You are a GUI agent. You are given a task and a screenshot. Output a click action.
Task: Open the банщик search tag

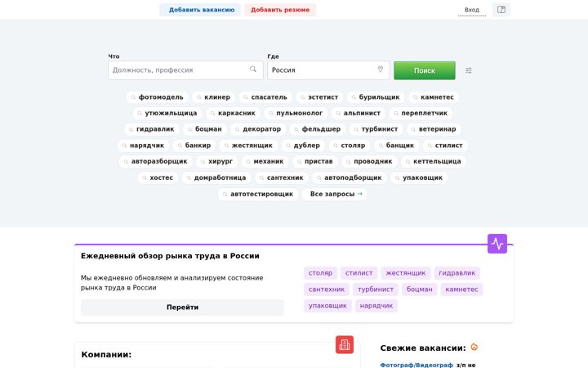pos(397,146)
